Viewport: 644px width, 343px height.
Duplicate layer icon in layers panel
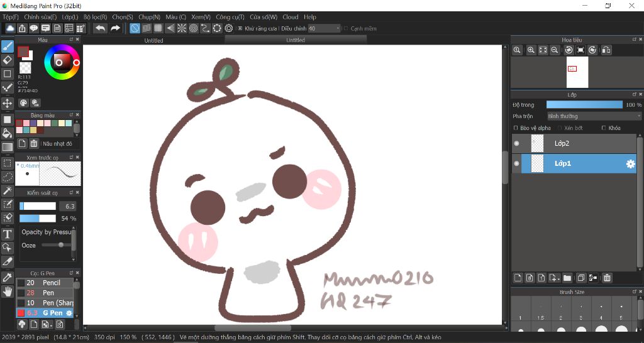click(580, 278)
